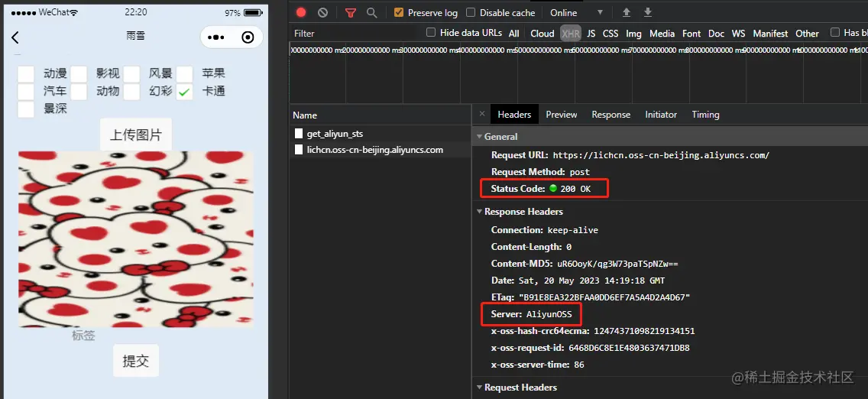Enable the Disable cache checkbox
868x399 pixels.
(471, 12)
